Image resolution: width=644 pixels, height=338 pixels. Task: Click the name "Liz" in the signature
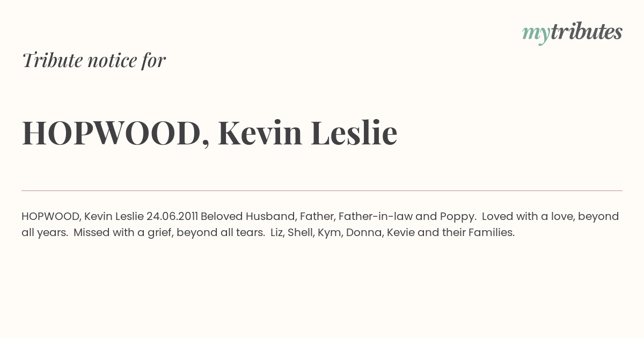(x=276, y=232)
